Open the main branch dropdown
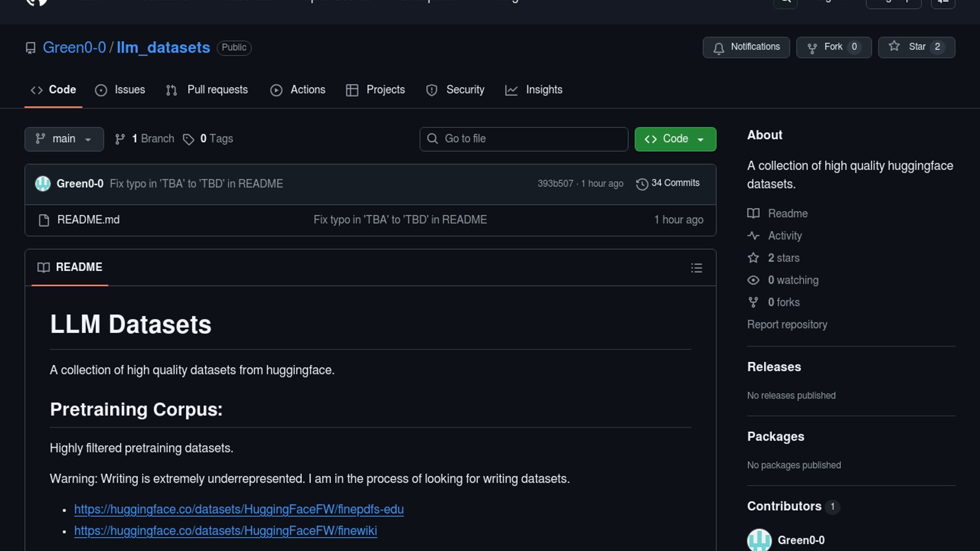The width and height of the screenshot is (980, 551). click(64, 139)
